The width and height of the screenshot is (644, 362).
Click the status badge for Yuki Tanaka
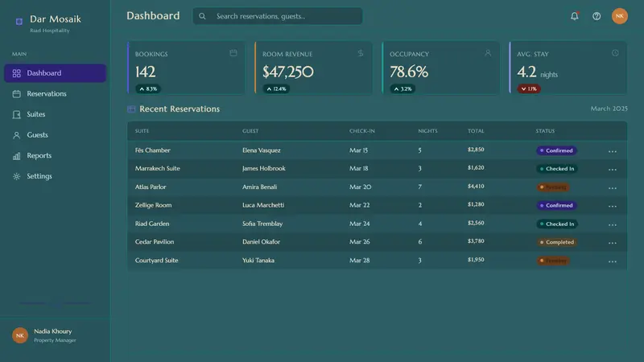553,261
